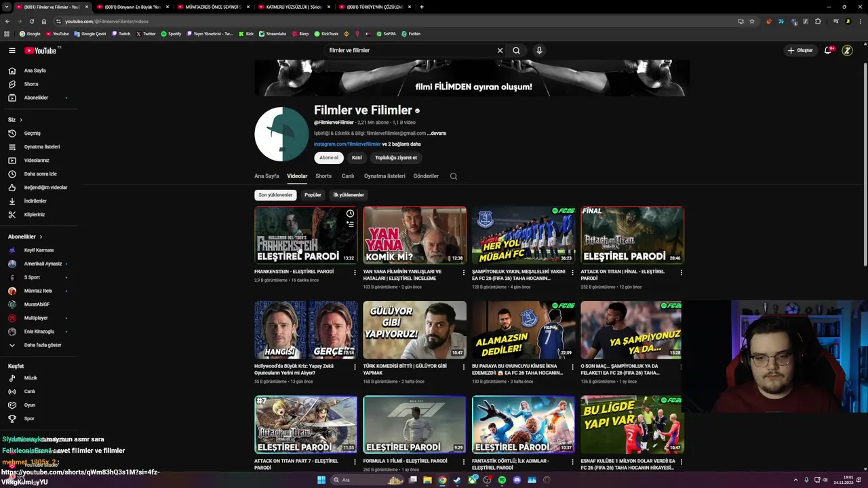
Task: Open Shorts in the sidebar
Action: pyautogui.click(x=31, y=84)
